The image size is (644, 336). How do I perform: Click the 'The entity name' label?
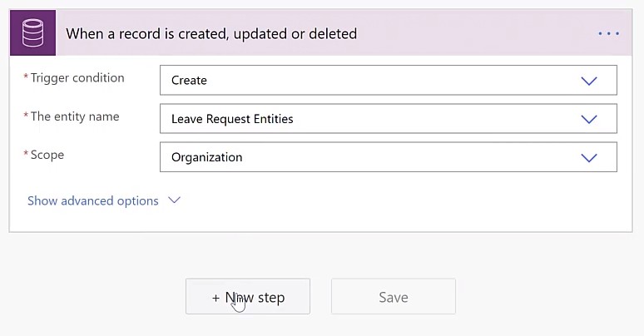click(75, 116)
